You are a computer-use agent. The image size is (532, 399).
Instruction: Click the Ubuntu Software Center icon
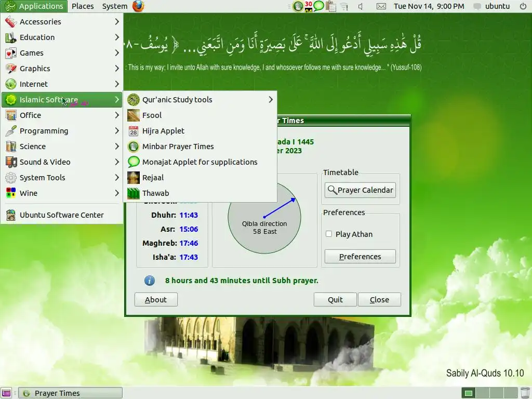[11, 215]
